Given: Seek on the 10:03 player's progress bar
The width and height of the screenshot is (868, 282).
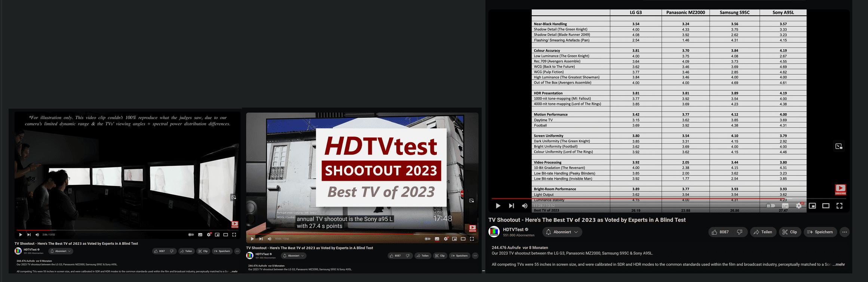Looking at the screenshot, I should coord(362,234).
